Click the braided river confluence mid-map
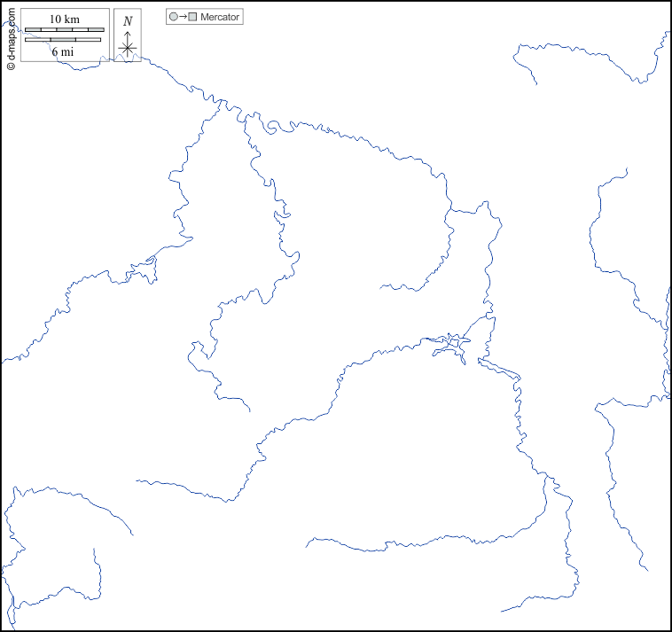 [x=453, y=342]
